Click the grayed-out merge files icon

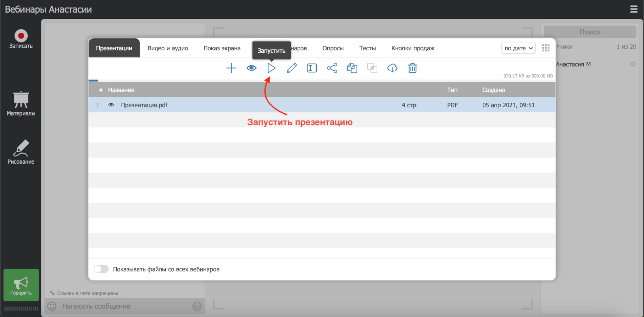tap(372, 68)
